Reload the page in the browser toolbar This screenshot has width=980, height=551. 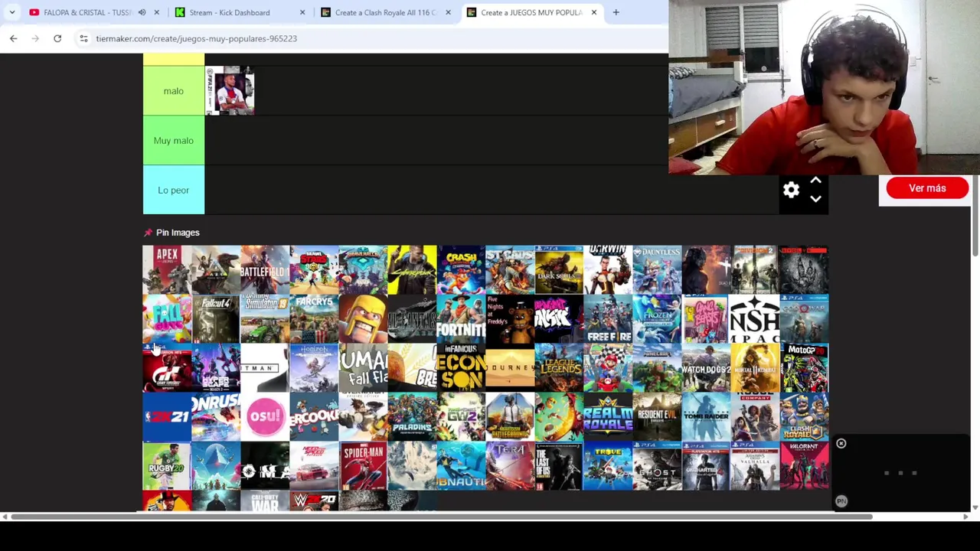point(57,38)
